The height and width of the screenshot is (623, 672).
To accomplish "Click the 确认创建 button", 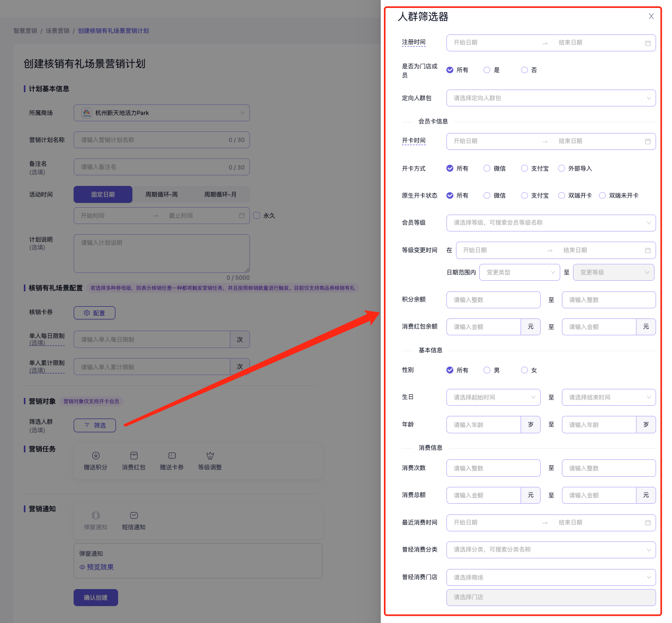I will 96,598.
